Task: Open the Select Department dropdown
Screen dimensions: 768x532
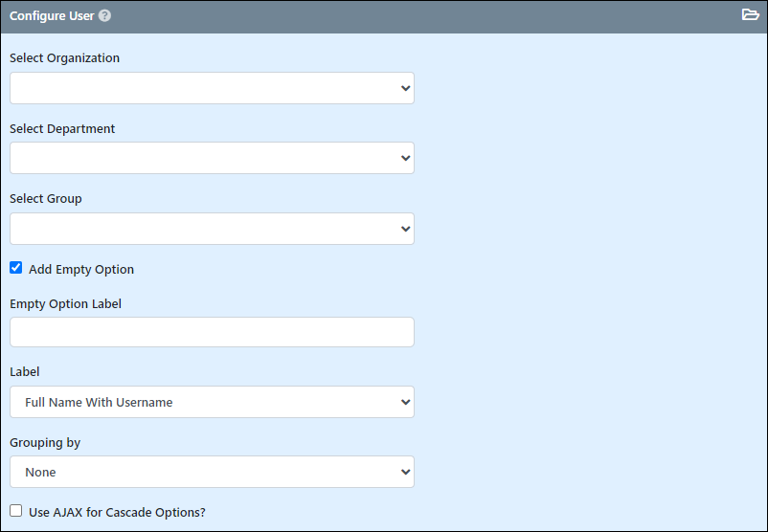Action: point(212,158)
